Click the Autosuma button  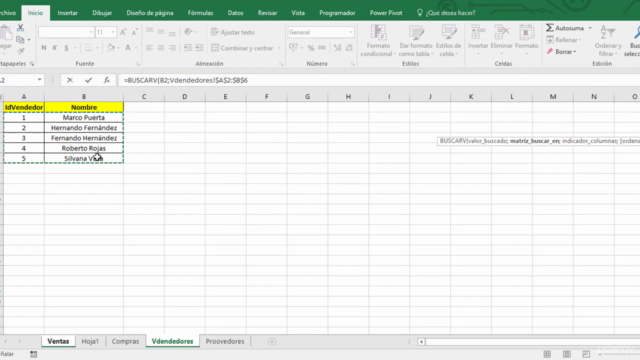click(x=565, y=28)
